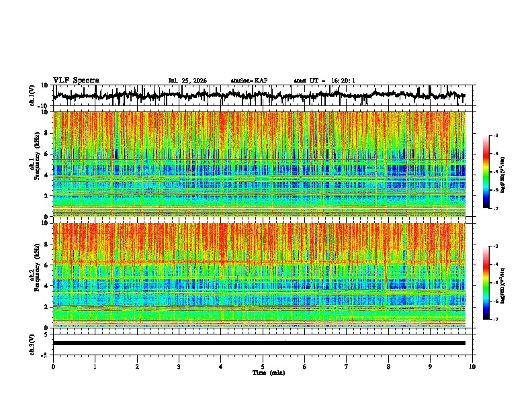Click the ch.1 frequency spectrogram panel

pos(259,164)
